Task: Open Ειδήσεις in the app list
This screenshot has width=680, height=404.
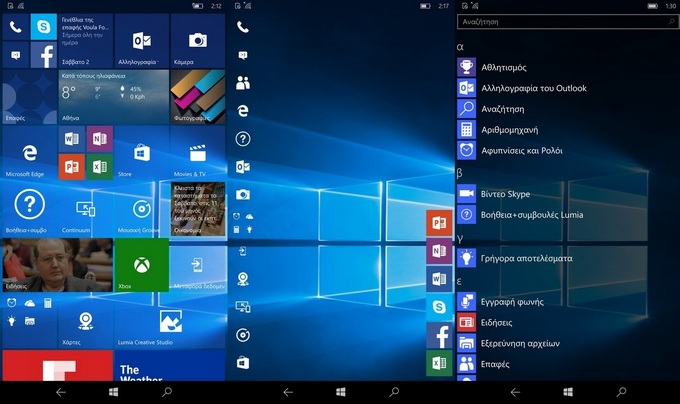Action: tap(485, 322)
